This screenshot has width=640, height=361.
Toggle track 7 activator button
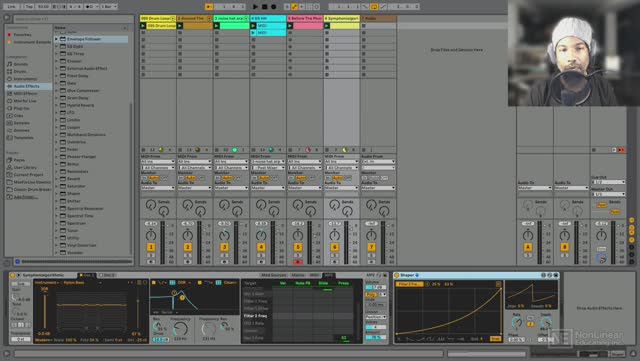coord(371,247)
